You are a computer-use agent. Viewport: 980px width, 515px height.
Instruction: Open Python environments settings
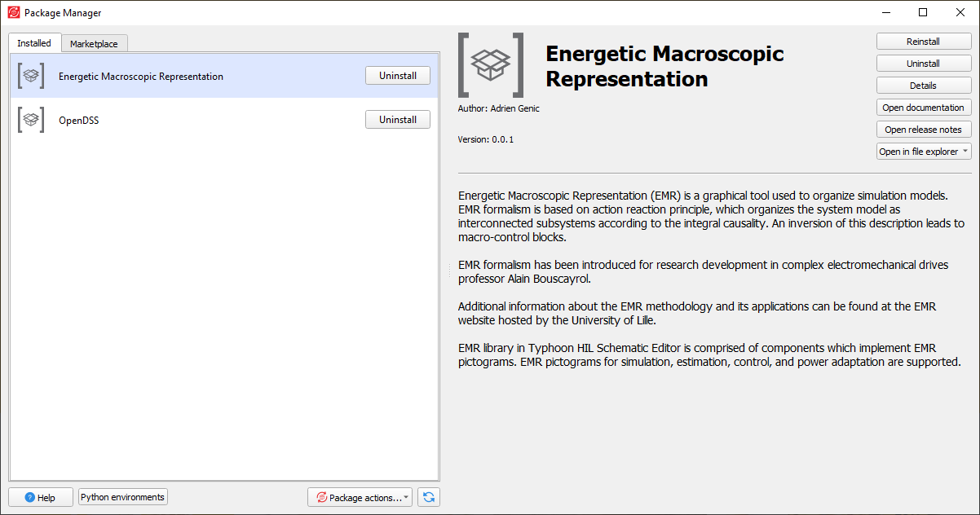[123, 497]
